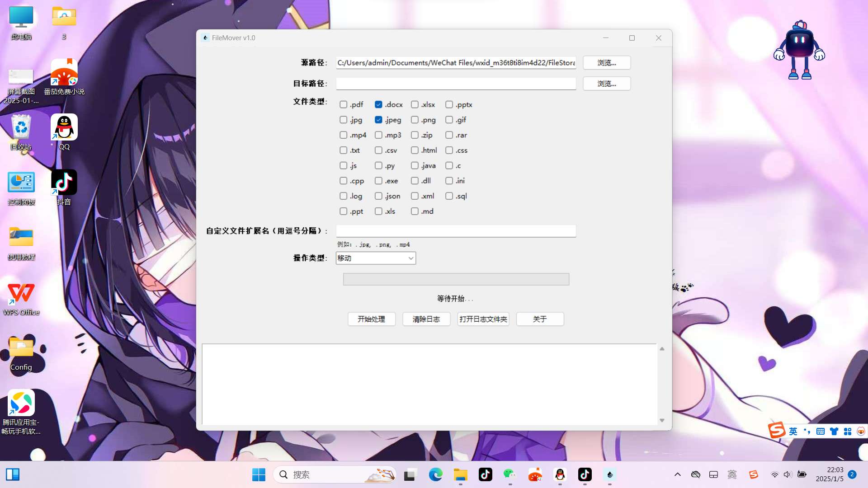Uncheck the .jpeg file type box
The height and width of the screenshot is (488, 868).
[x=379, y=120]
